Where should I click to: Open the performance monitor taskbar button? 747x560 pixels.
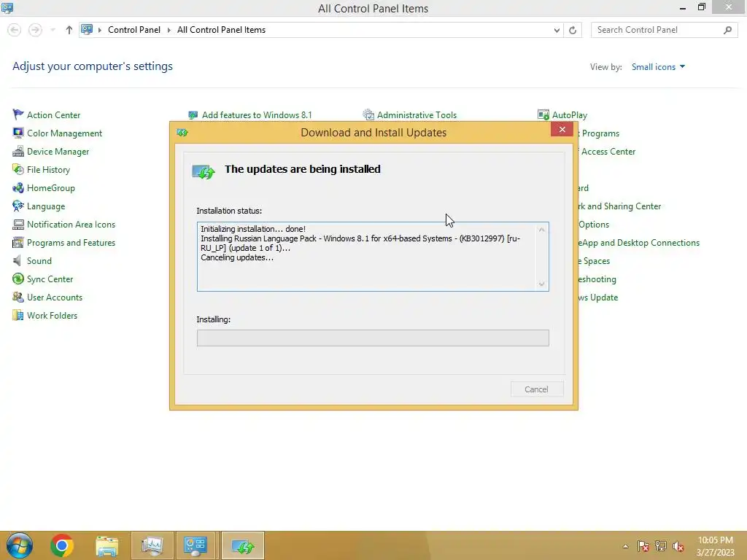pyautogui.click(x=152, y=545)
